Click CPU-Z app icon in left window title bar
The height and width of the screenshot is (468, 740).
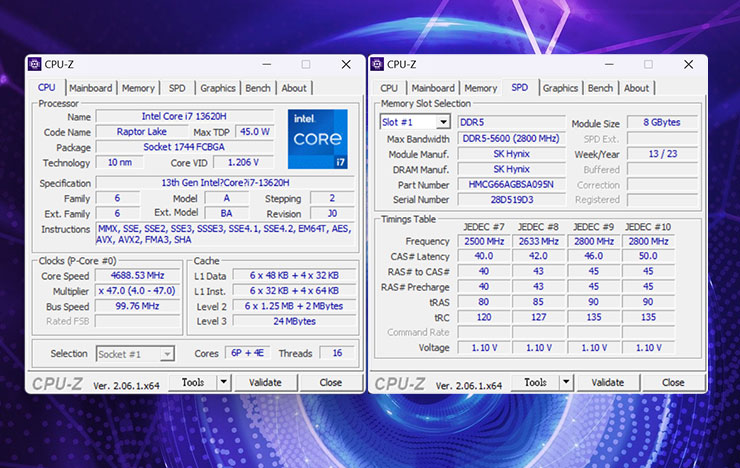point(34,64)
